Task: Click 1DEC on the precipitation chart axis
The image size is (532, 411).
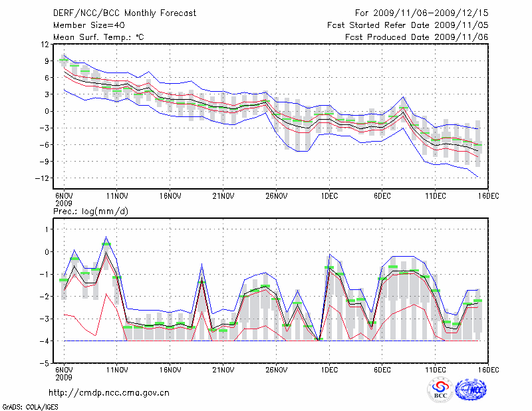Action: tap(329, 369)
